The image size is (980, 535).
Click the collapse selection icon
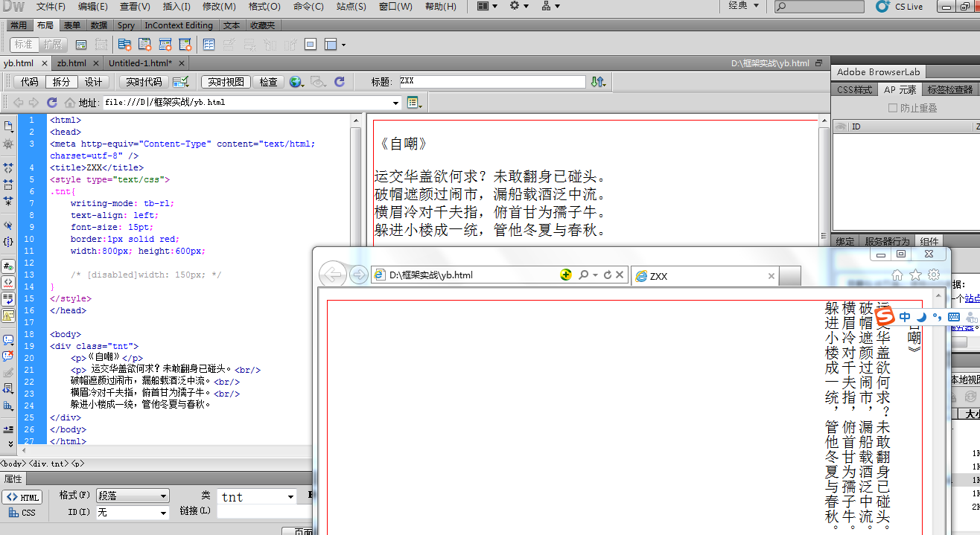tap(8, 184)
